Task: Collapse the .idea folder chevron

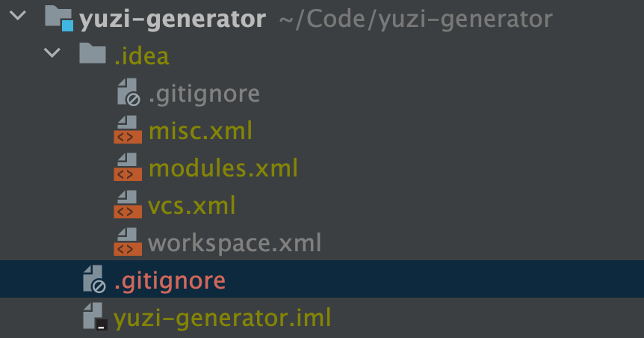Action: pyautogui.click(x=52, y=55)
